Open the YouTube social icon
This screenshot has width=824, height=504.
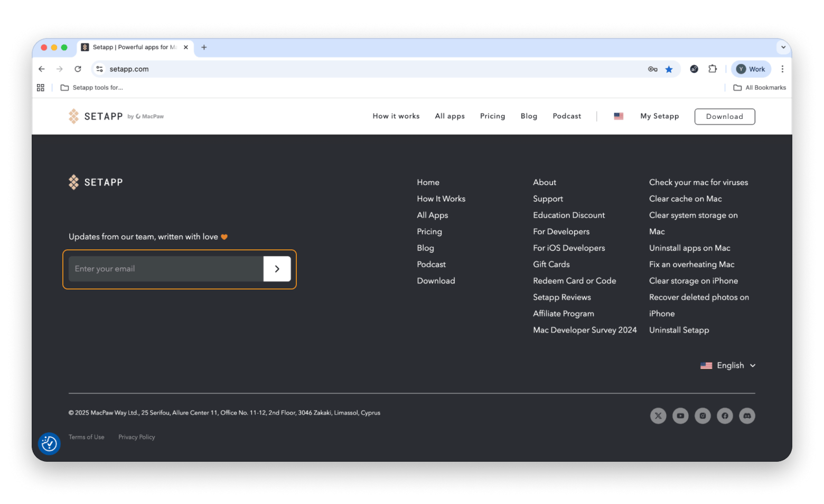[x=680, y=416]
